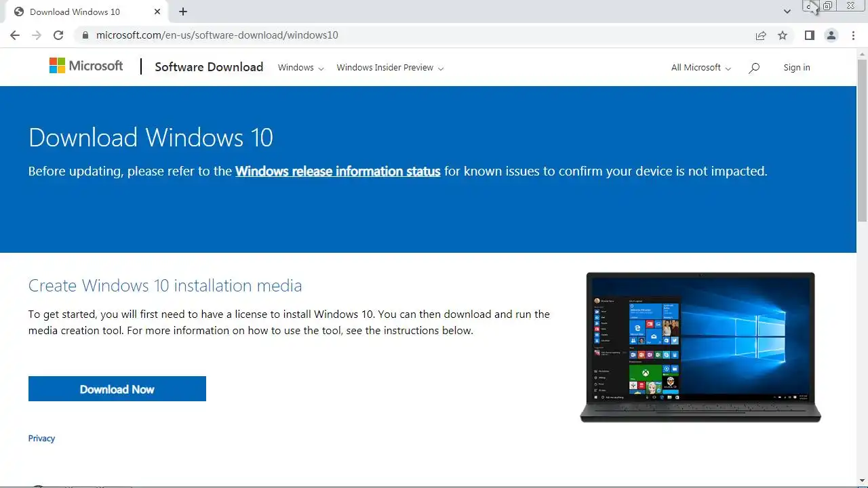Open the site search magnifier
The width and height of the screenshot is (868, 488).
tap(754, 68)
